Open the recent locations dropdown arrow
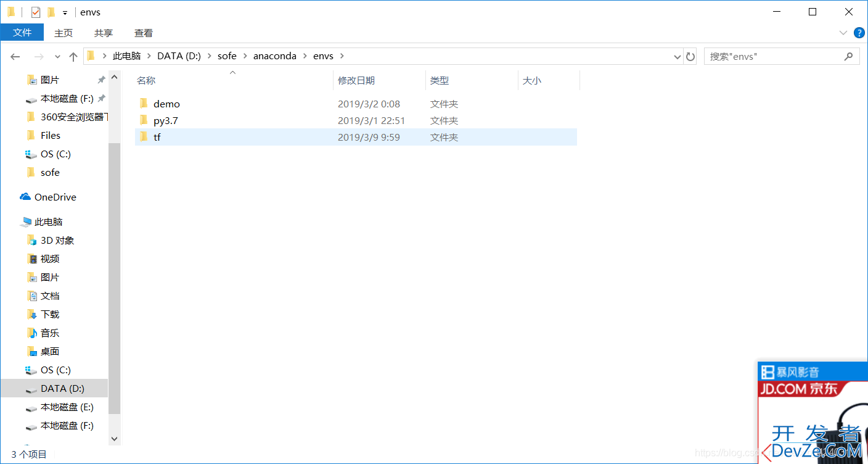This screenshot has width=868, height=464. coord(57,57)
